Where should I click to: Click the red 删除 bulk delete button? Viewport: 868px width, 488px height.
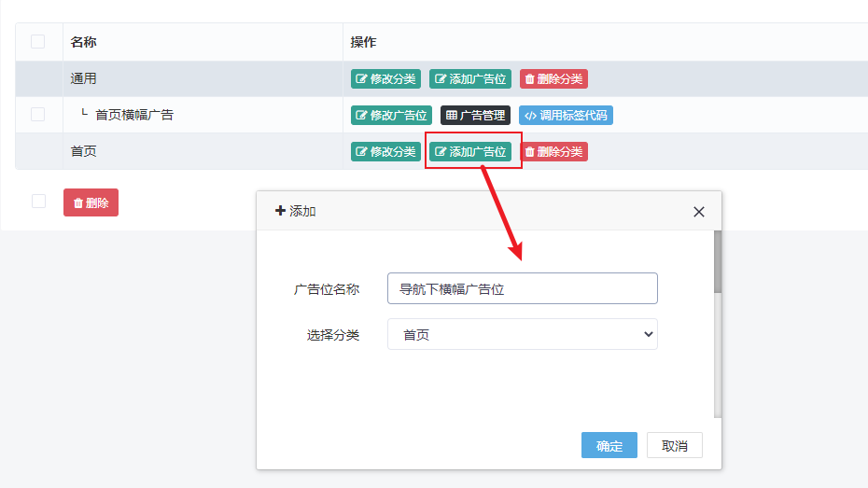[91, 202]
